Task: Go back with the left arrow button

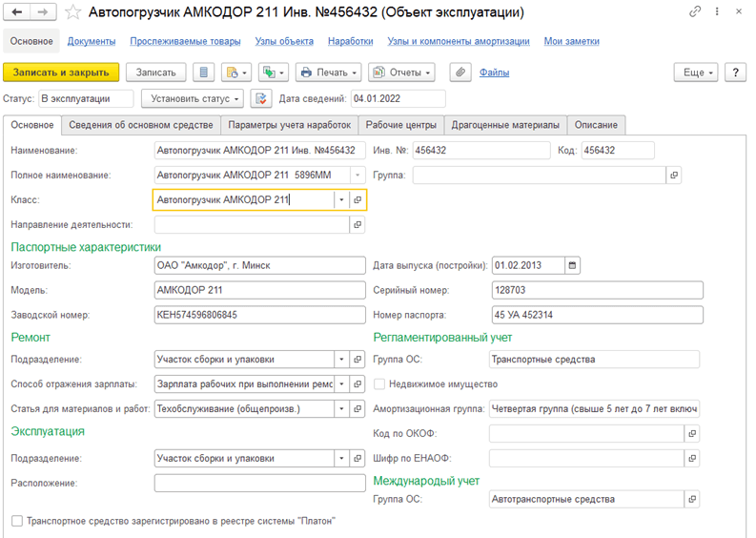Action: (x=17, y=12)
